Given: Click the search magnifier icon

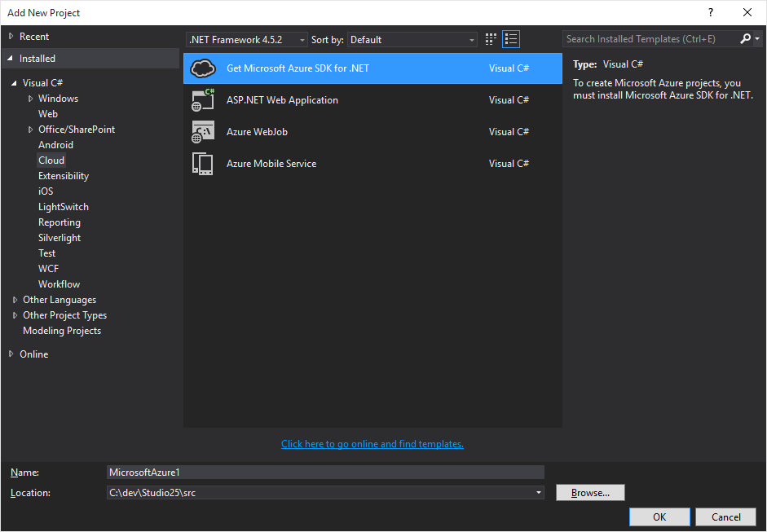Looking at the screenshot, I should (745, 38).
